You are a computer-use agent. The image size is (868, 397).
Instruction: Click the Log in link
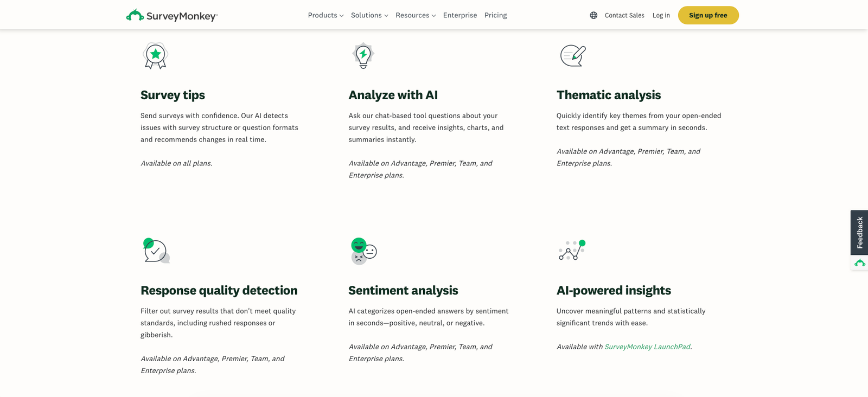coord(661,15)
